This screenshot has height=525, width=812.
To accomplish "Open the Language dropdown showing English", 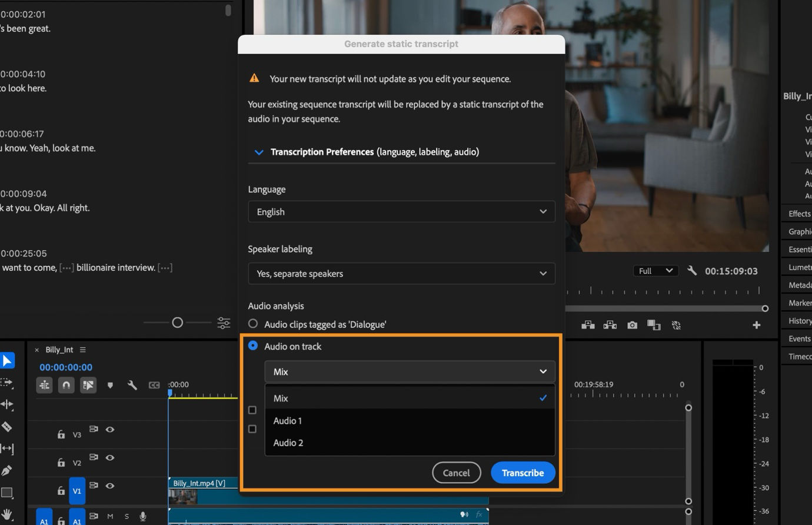I will (402, 211).
